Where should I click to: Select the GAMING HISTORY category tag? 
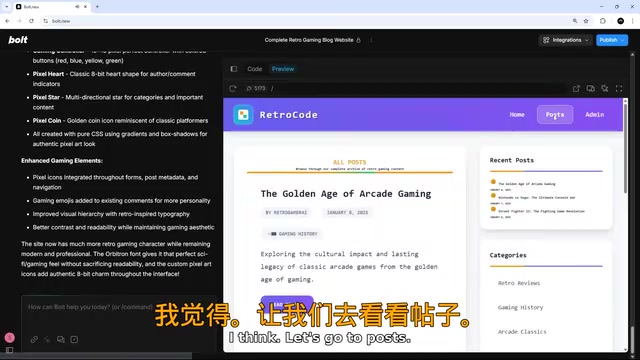pos(292,234)
